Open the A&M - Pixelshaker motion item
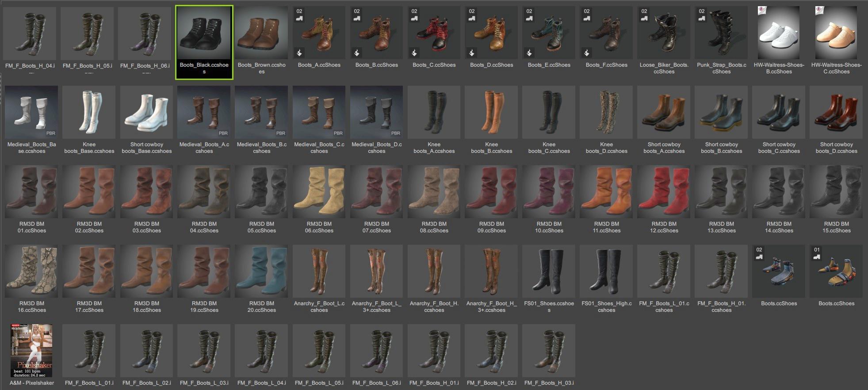 click(31, 351)
